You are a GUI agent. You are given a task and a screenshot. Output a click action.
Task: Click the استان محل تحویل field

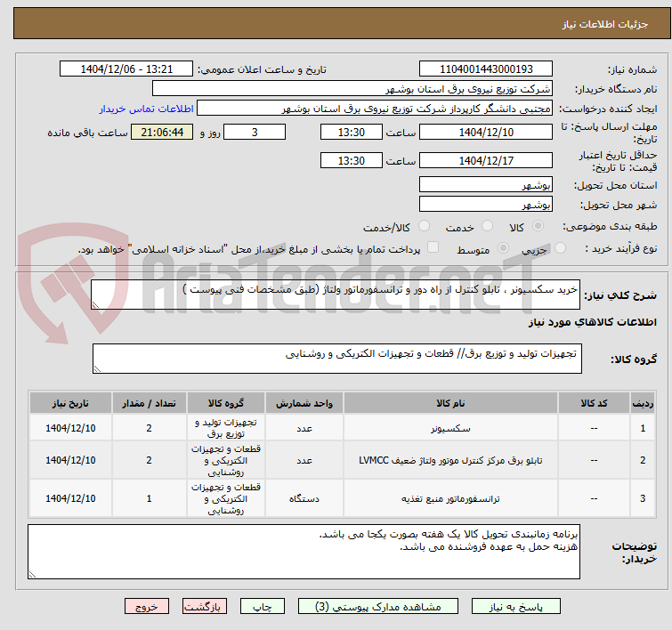point(486,184)
